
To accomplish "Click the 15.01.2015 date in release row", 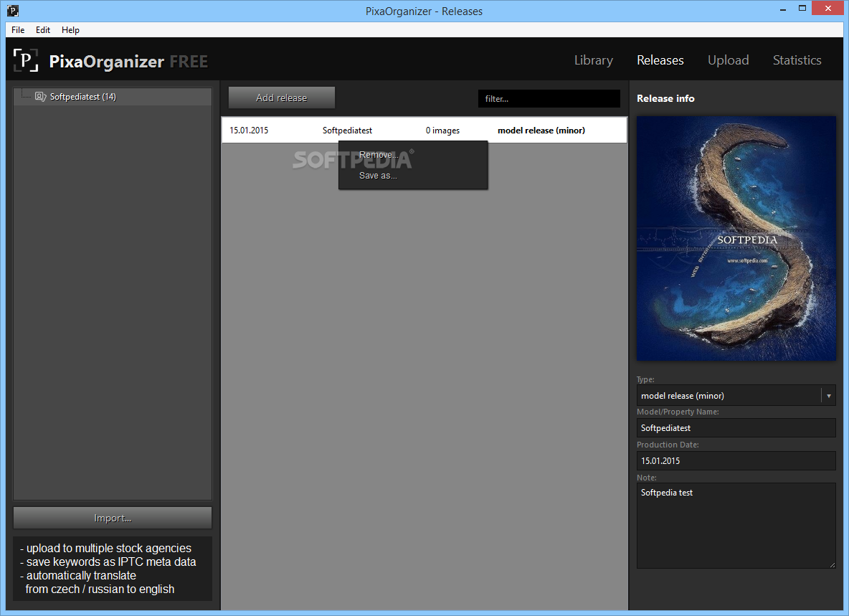I will tap(249, 131).
